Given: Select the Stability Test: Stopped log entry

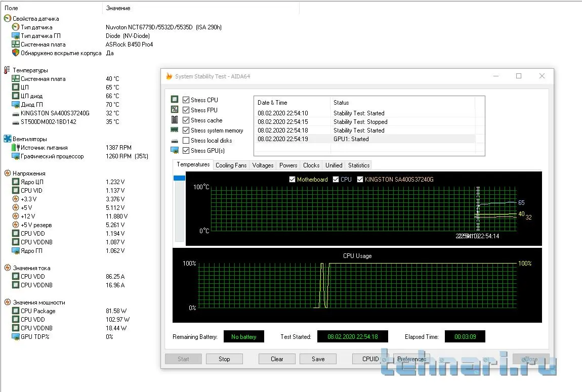Looking at the screenshot, I should click(x=364, y=121).
